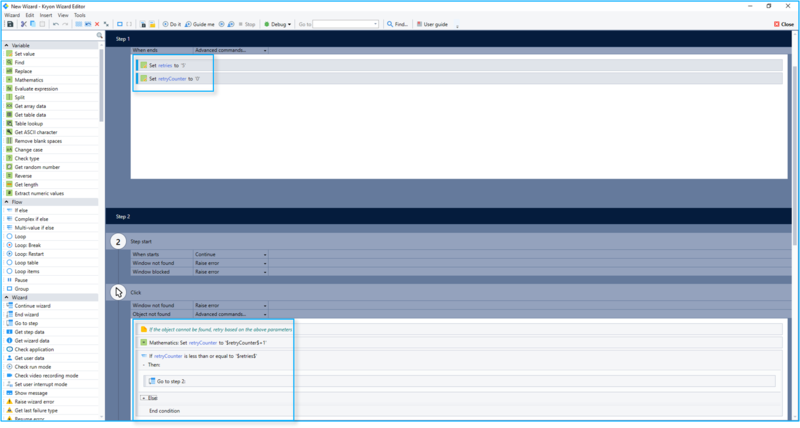Pick the Get random number command
Viewport: 800px width, 428px height.
pos(36,167)
